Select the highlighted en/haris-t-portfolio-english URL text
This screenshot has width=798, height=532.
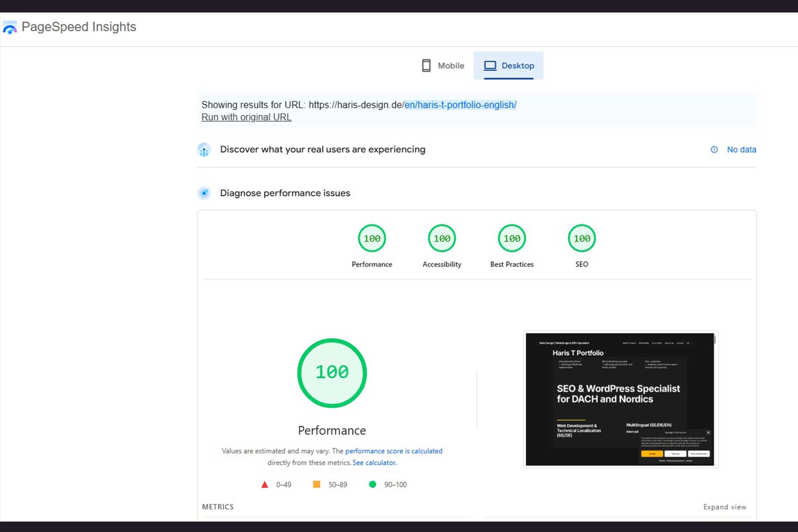[x=460, y=104]
